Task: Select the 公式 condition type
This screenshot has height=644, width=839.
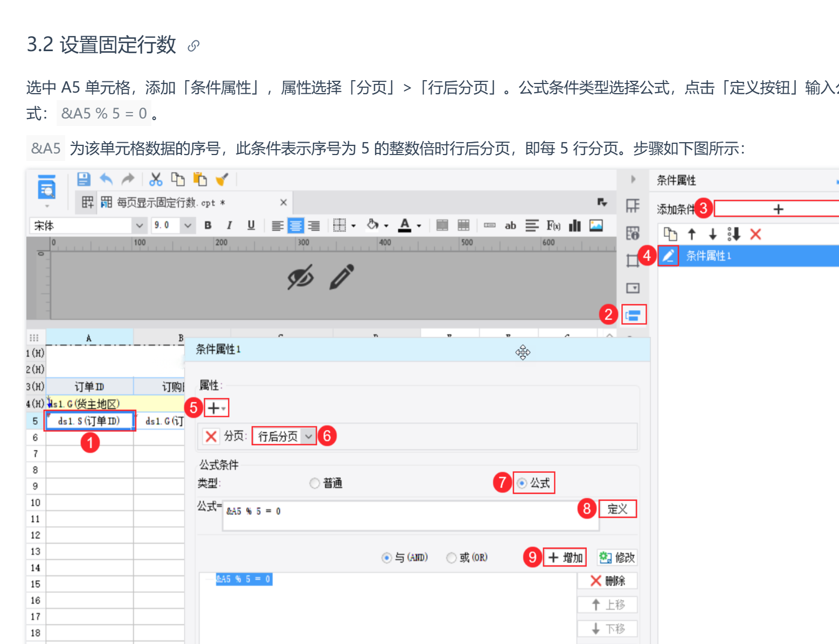Action: 522,484
